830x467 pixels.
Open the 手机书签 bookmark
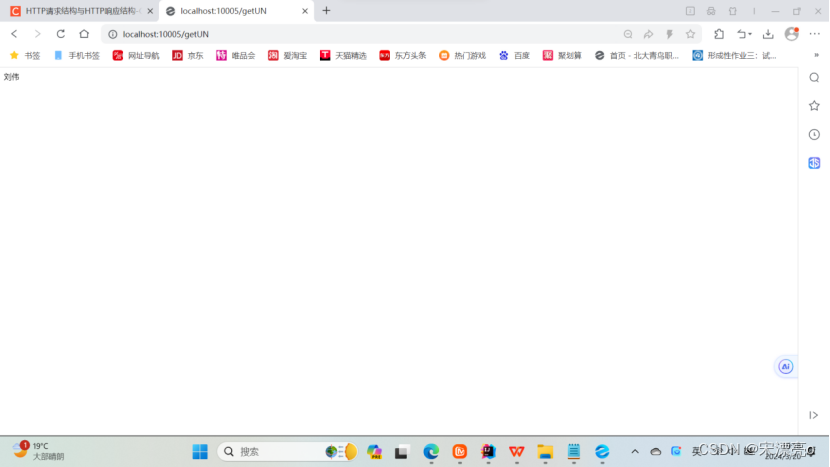(77, 55)
